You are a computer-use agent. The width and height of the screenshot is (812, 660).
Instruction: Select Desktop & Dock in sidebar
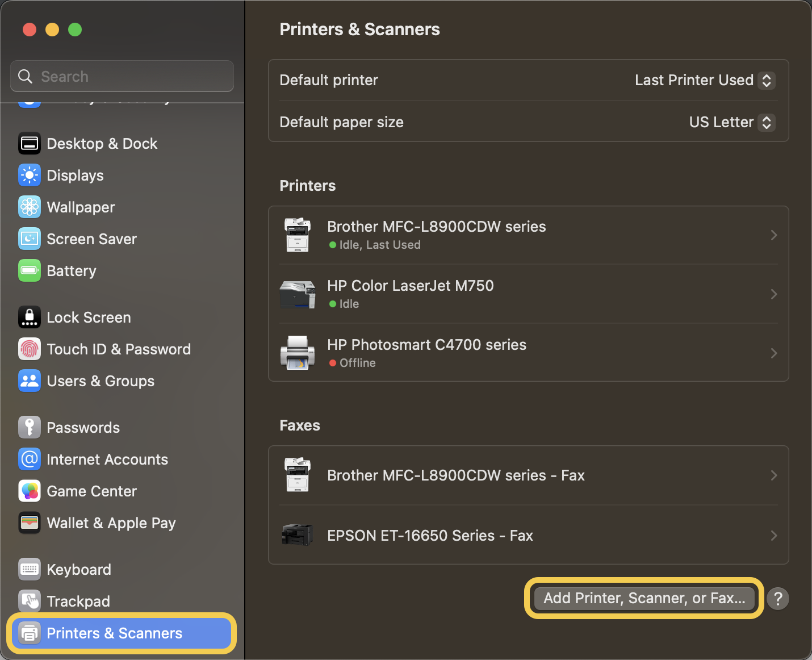(x=122, y=144)
